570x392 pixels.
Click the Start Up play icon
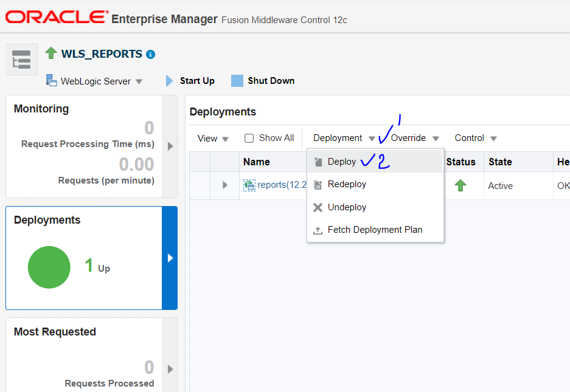[x=169, y=81]
